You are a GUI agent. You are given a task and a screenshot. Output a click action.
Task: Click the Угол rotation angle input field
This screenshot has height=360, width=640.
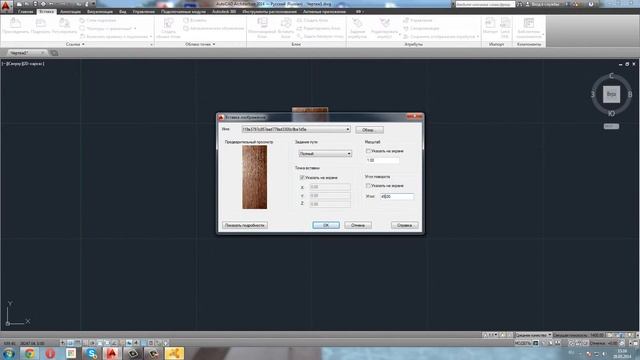(x=397, y=196)
